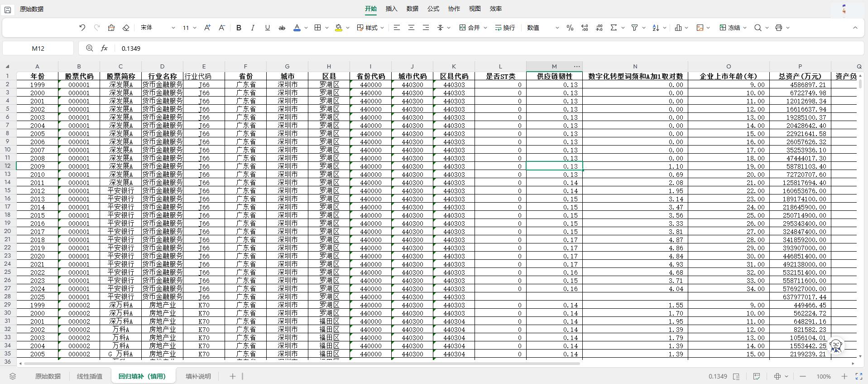
Task: Open column M header options menu
Action: click(x=576, y=66)
